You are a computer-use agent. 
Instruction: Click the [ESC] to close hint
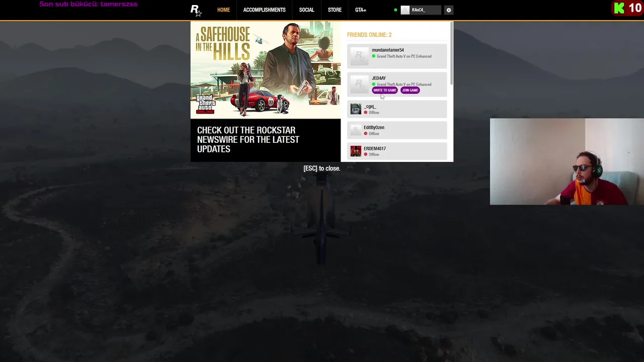tap(322, 168)
